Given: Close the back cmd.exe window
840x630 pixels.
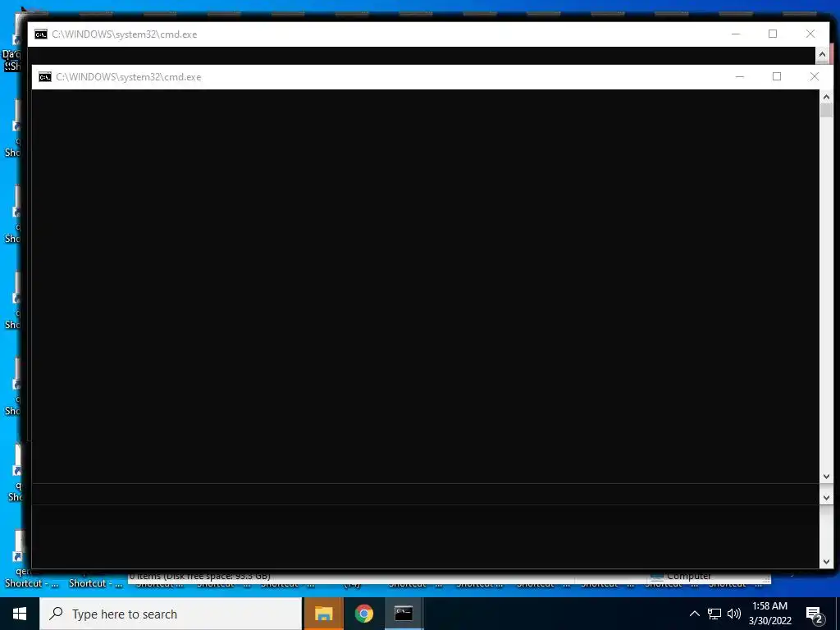Looking at the screenshot, I should [810, 34].
